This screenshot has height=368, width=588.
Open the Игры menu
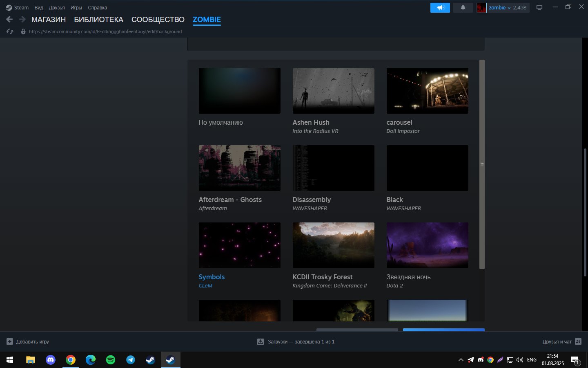(x=76, y=8)
